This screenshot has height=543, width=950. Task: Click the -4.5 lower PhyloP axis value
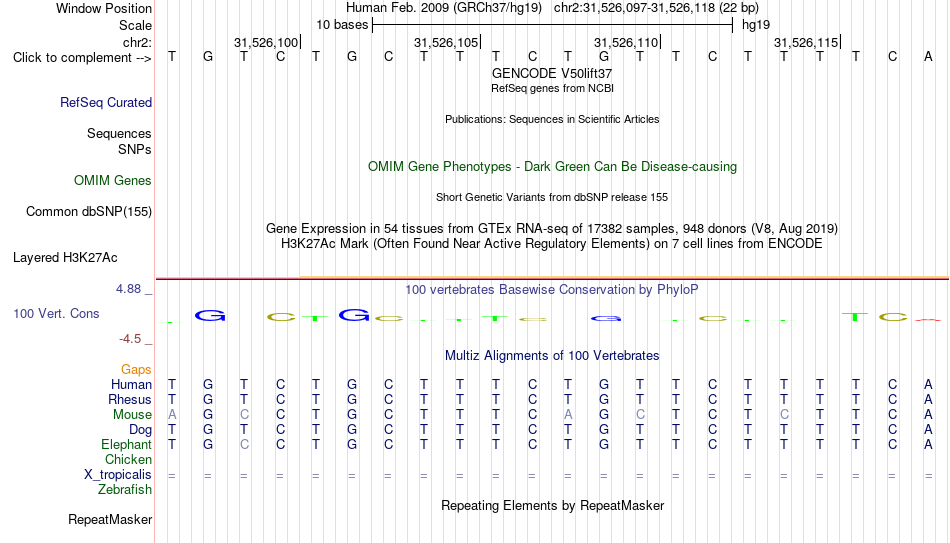pos(130,339)
